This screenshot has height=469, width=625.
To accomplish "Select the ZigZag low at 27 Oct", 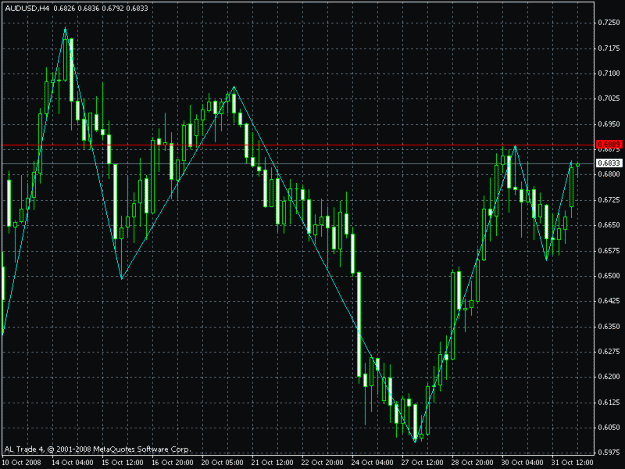I will (x=415, y=441).
